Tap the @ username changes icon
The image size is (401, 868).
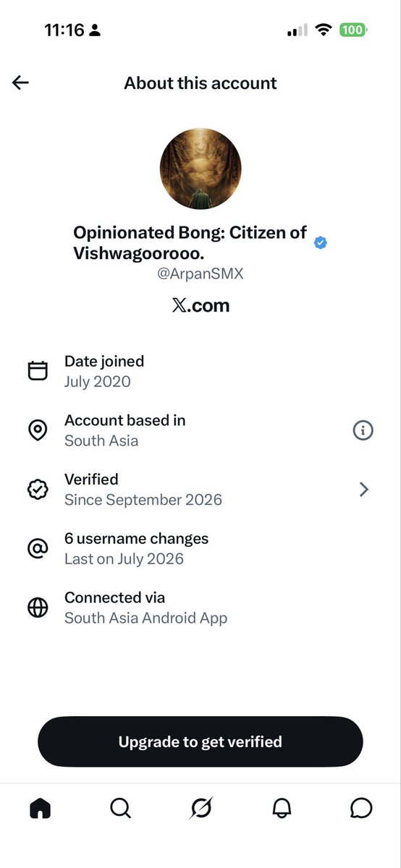tap(38, 549)
